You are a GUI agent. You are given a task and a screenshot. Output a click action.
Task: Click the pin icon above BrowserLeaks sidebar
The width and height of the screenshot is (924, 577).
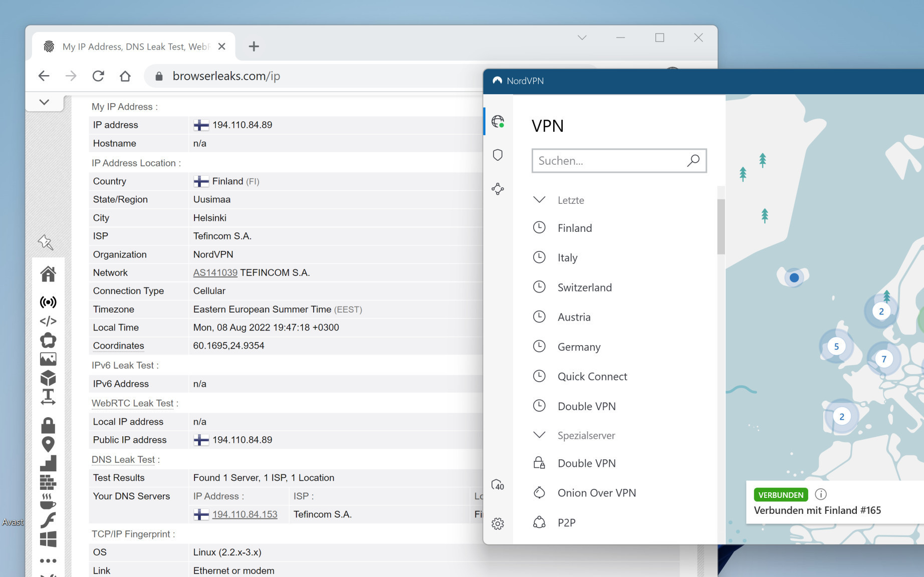(46, 242)
